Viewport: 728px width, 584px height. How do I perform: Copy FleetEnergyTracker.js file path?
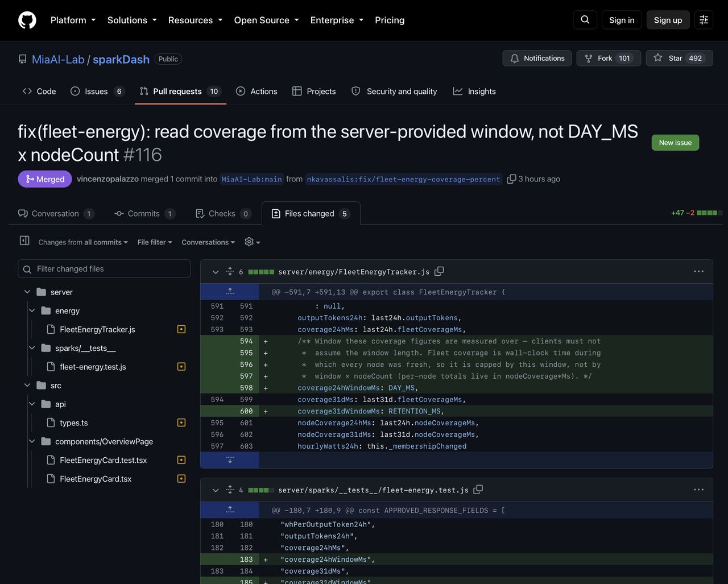pyautogui.click(x=439, y=272)
